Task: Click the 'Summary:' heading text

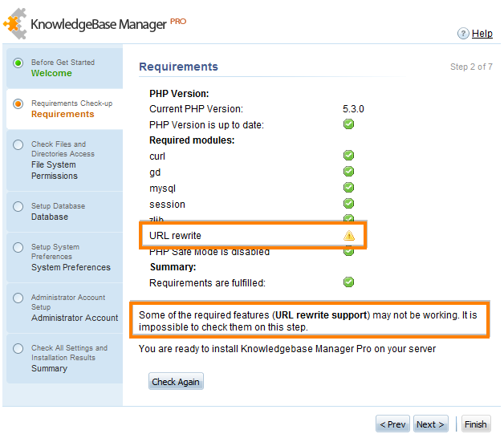Action: 173,267
